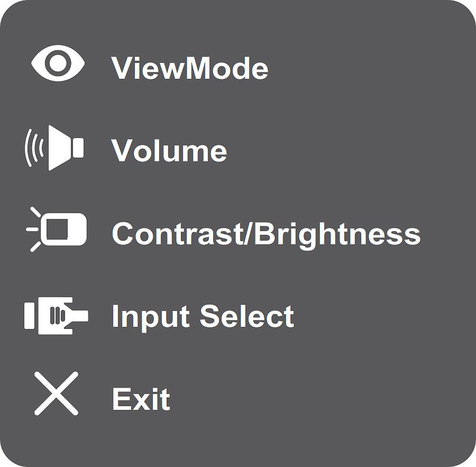Screen dimensions: 476x467
Task: Click the word Exit
Action: 141,399
